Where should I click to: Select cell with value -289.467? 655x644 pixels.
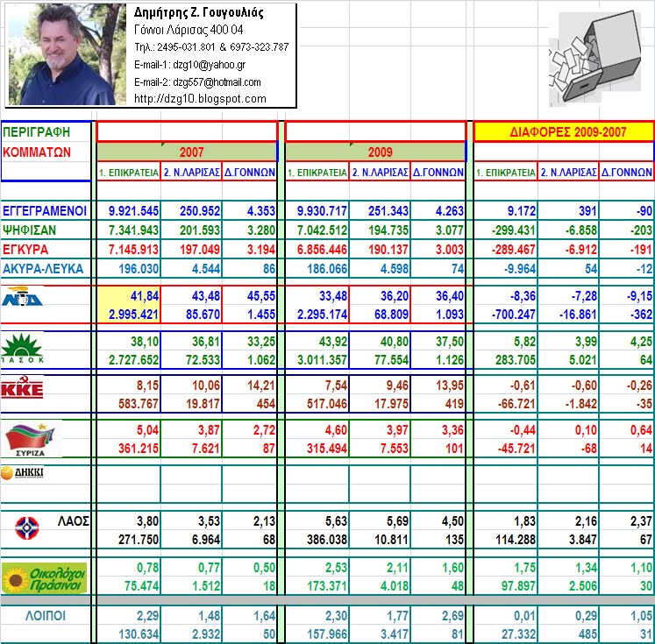506,250
